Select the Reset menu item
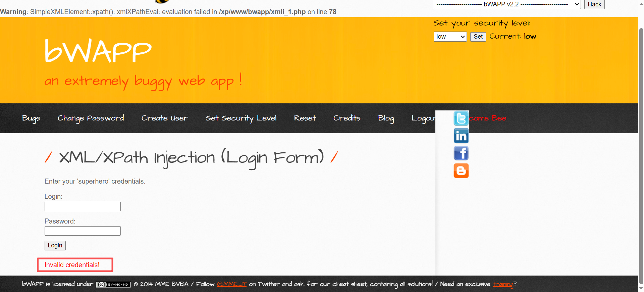 point(305,118)
